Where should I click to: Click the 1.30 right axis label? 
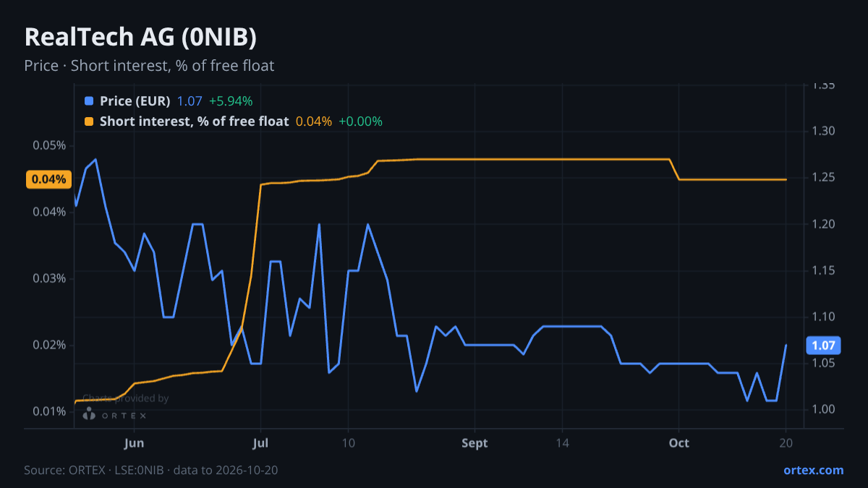tap(823, 132)
